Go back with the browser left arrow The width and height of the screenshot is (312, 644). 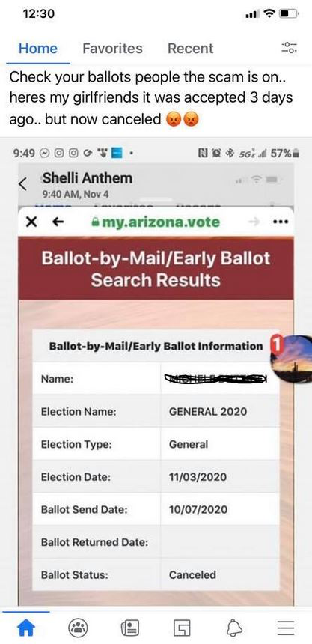pyautogui.click(x=58, y=222)
